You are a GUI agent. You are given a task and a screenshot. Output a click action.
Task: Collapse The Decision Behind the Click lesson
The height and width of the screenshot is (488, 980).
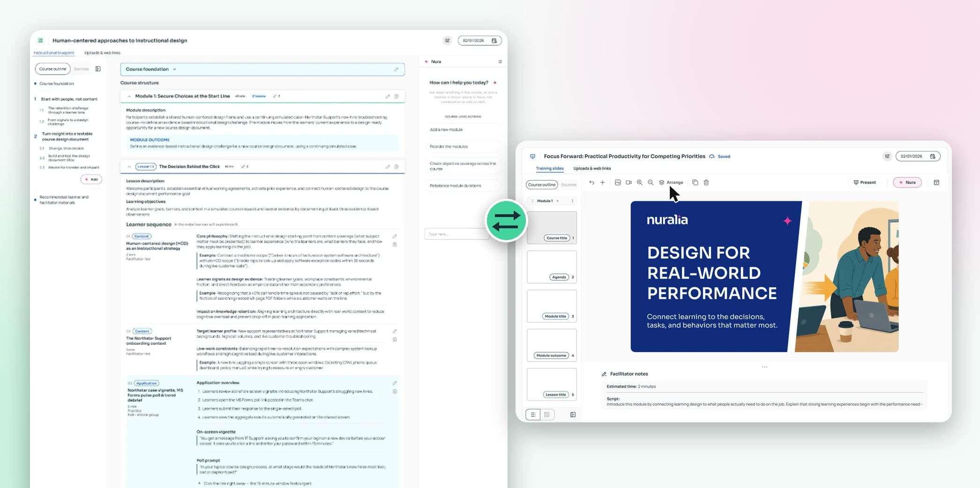pyautogui.click(x=129, y=167)
